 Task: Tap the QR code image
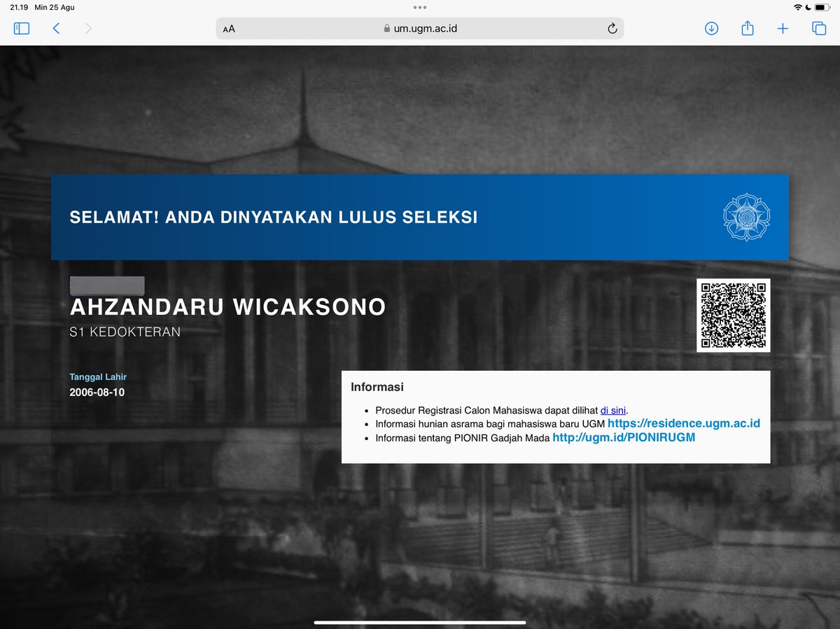(733, 315)
